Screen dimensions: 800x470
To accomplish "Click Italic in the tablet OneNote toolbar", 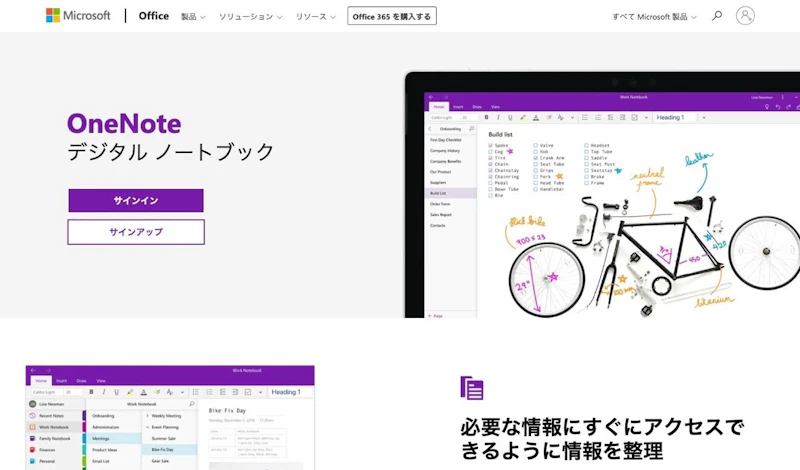I will 498,117.
